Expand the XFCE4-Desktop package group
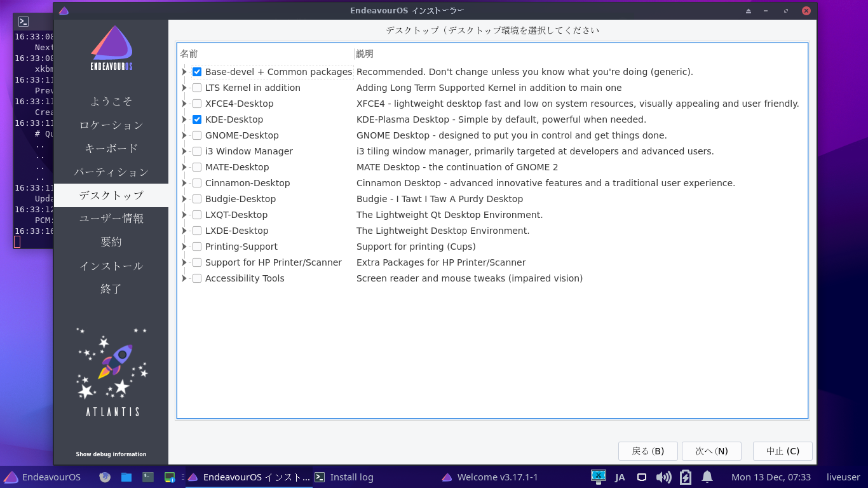Image resolution: width=868 pixels, height=488 pixels. (184, 104)
